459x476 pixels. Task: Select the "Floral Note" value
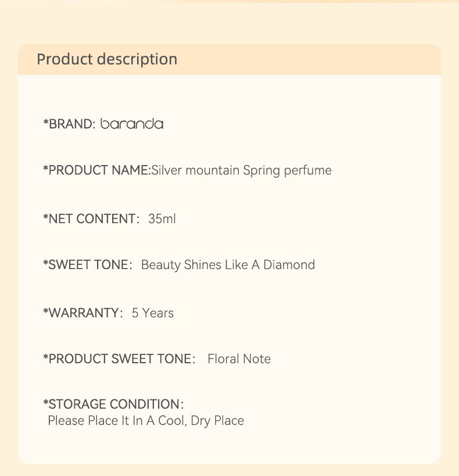239,359
